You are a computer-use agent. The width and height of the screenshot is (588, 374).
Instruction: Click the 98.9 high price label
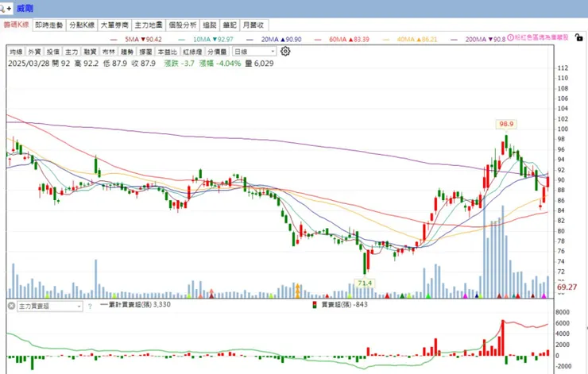click(x=506, y=124)
